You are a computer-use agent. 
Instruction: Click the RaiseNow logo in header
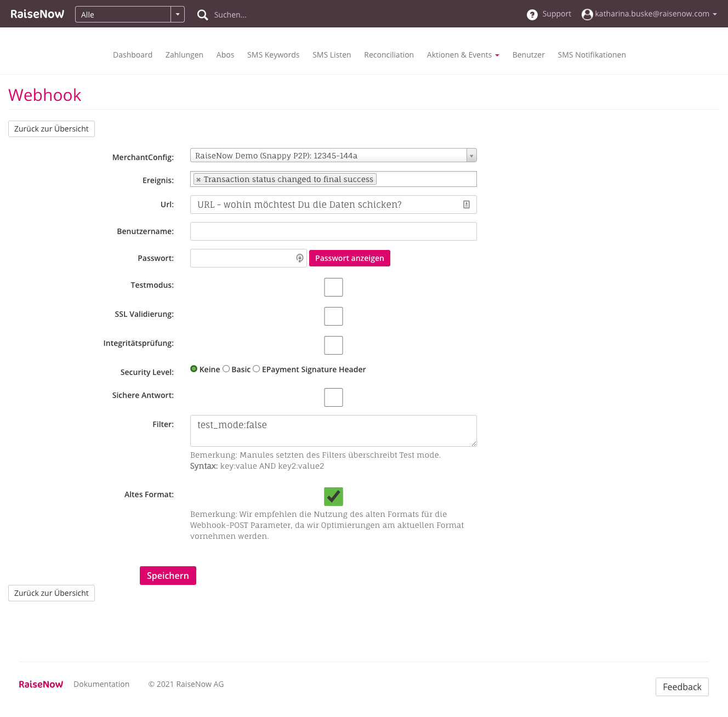coord(37,14)
